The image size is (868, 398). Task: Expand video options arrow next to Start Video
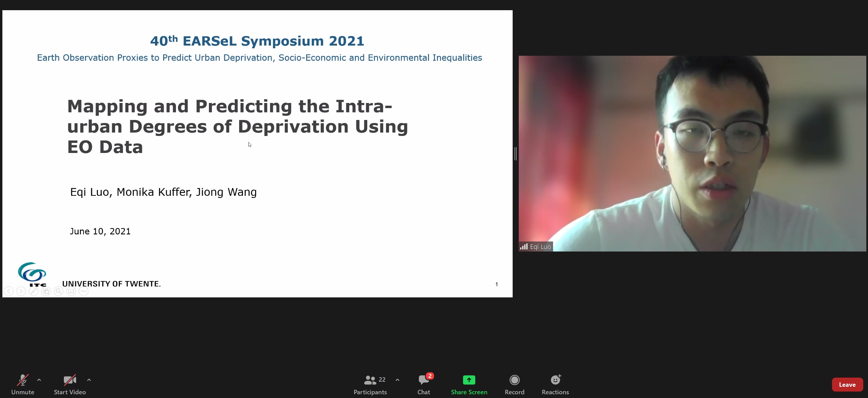pos(89,380)
